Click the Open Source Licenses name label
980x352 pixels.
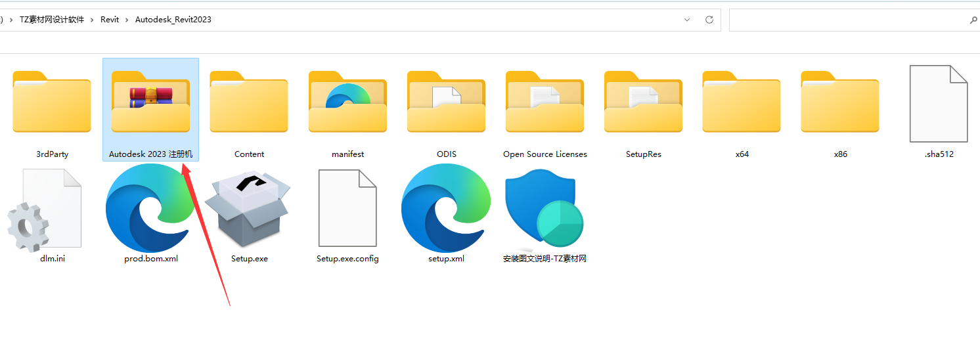click(x=545, y=154)
